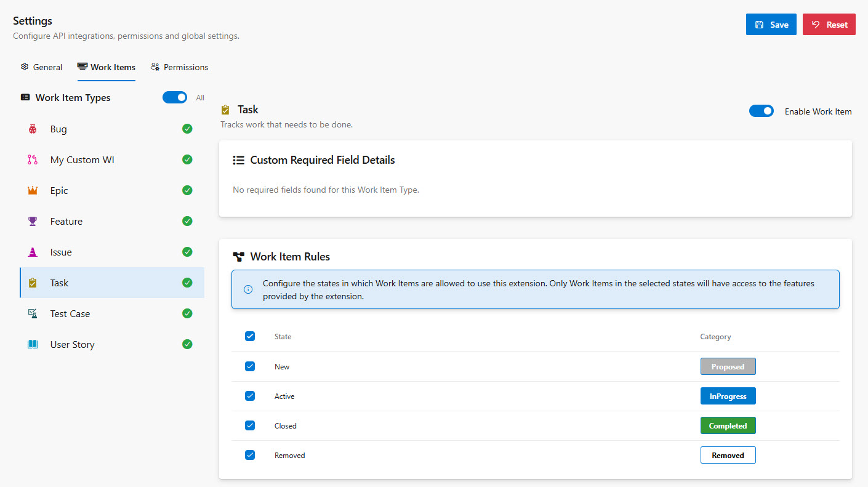The width and height of the screenshot is (868, 487).
Task: Select Task in the work item list
Action: coord(59,283)
